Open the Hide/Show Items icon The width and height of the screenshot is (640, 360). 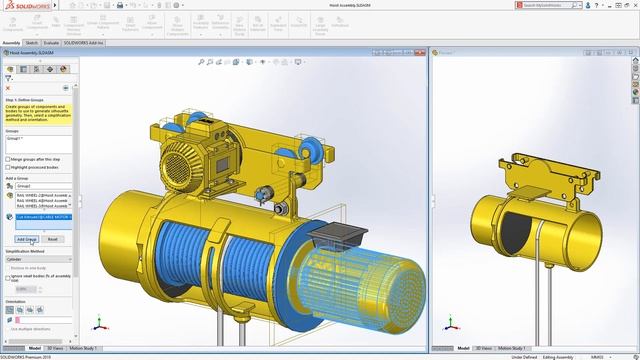click(262, 62)
